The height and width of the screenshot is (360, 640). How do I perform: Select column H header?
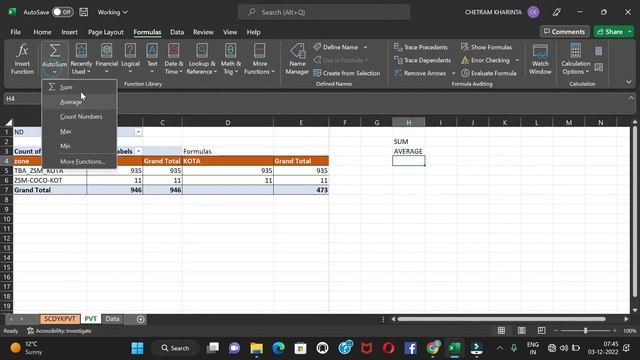click(408, 122)
